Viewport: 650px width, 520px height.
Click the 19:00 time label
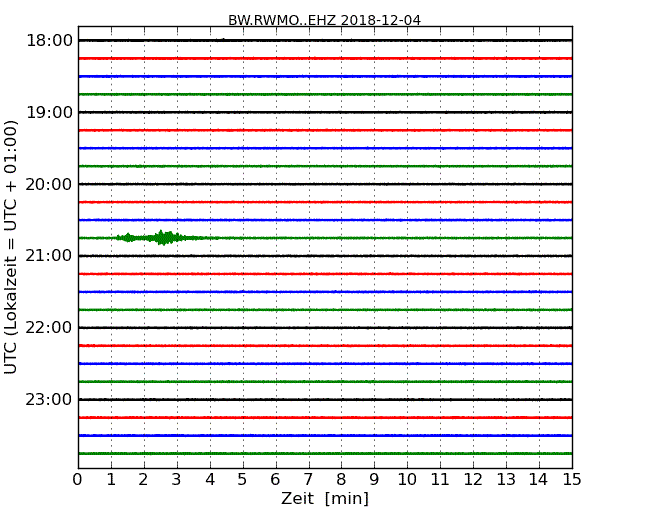tap(49, 112)
